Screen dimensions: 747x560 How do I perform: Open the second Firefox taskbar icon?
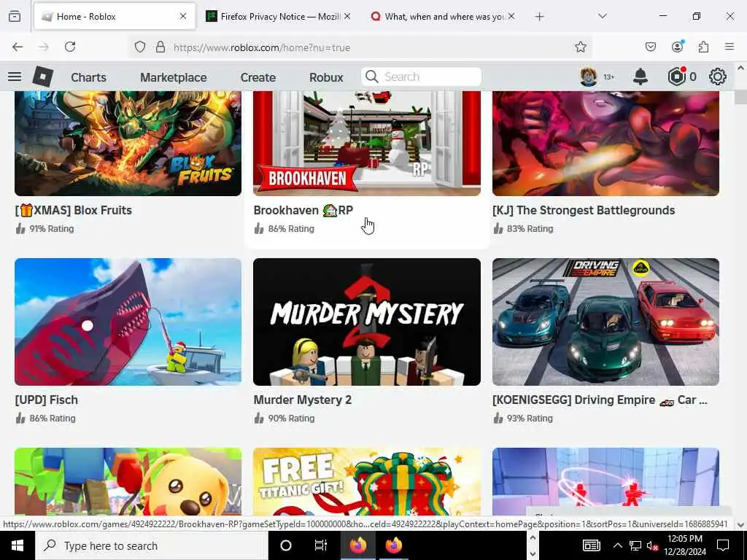click(393, 545)
